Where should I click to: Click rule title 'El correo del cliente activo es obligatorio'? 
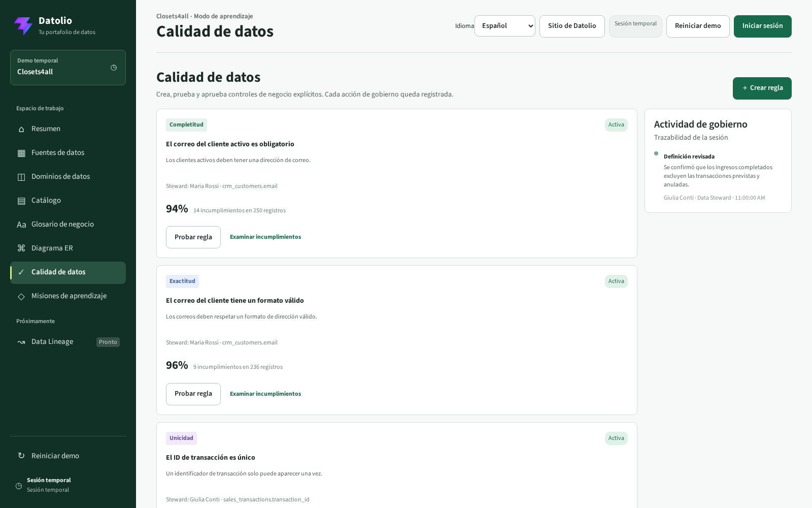pyautogui.click(x=230, y=144)
